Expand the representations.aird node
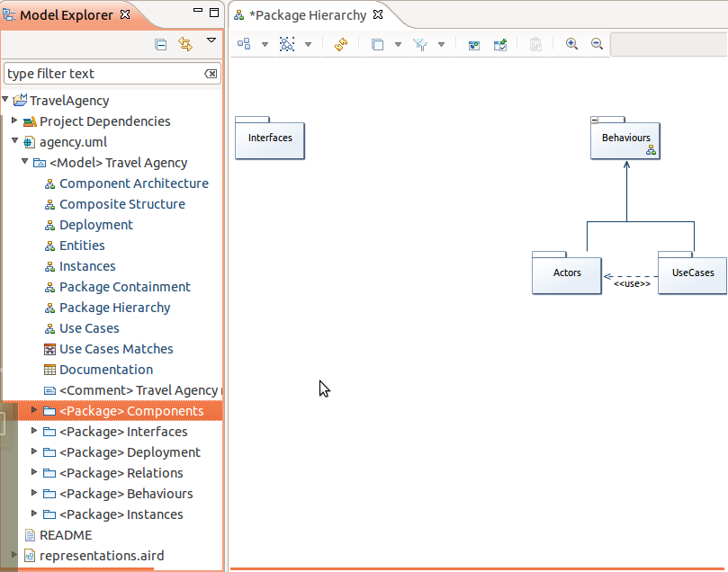This screenshot has height=572, width=728. pos(14,554)
